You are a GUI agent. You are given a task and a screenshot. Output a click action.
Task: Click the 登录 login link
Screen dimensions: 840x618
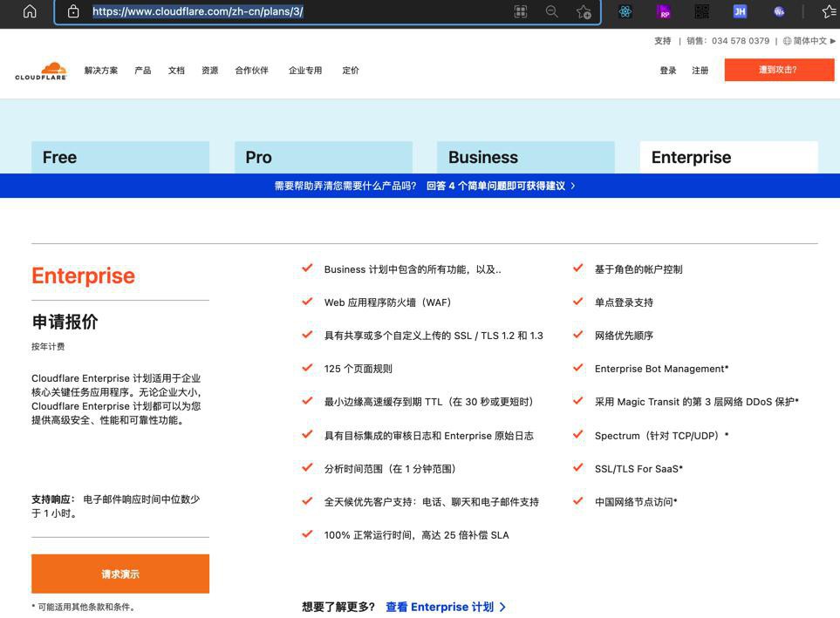(x=668, y=70)
